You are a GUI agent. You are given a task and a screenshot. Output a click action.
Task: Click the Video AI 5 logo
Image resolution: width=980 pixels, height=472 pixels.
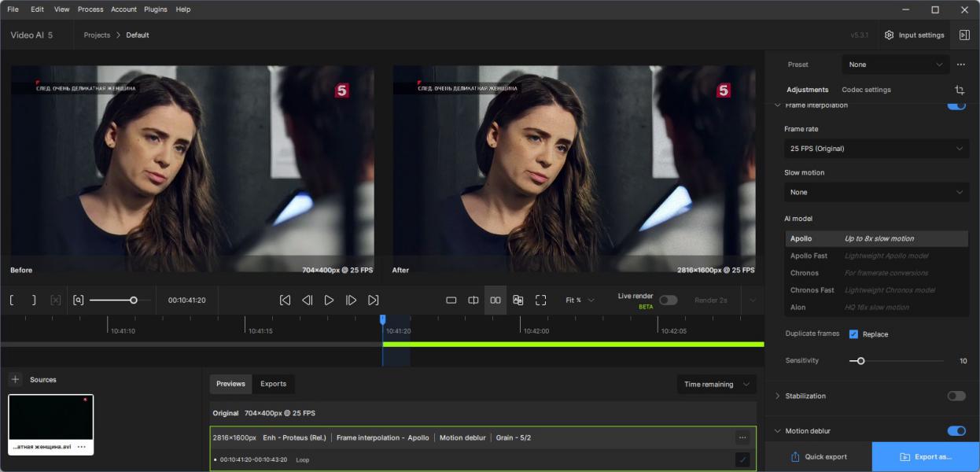(31, 35)
